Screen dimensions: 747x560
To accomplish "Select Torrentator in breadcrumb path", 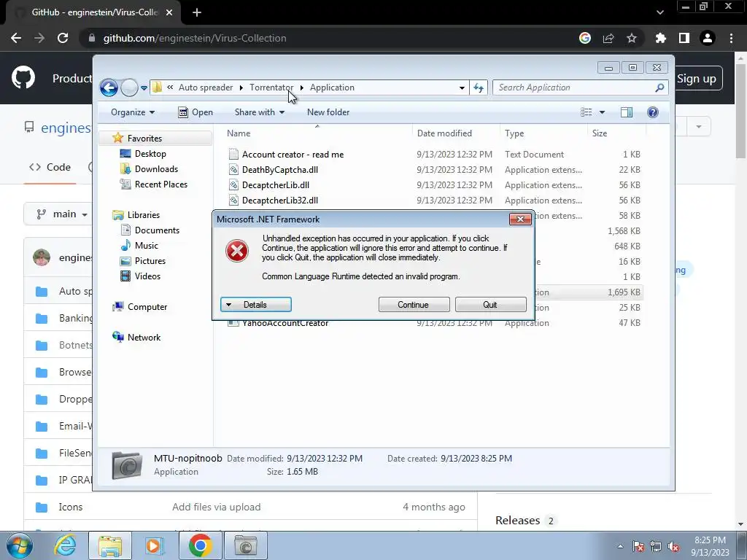I will coord(271,87).
